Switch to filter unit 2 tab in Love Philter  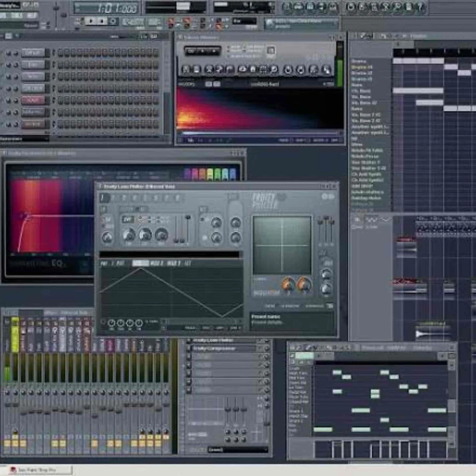[112, 197]
